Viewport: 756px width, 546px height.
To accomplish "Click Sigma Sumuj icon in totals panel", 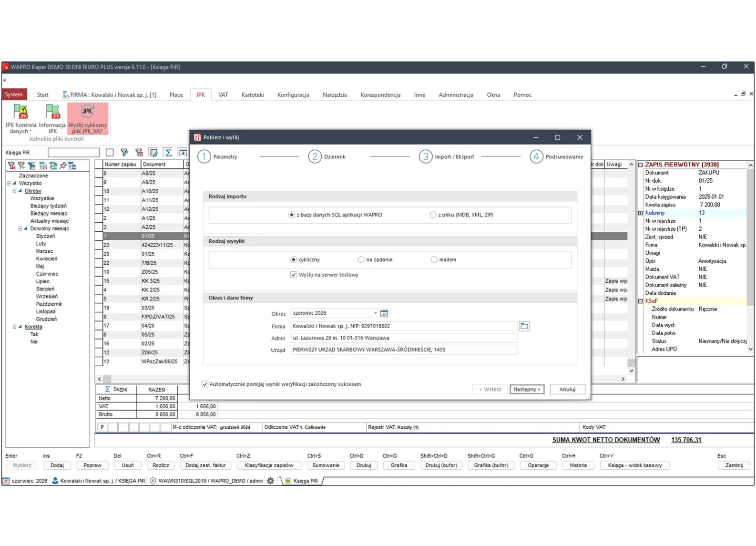I will [108, 389].
